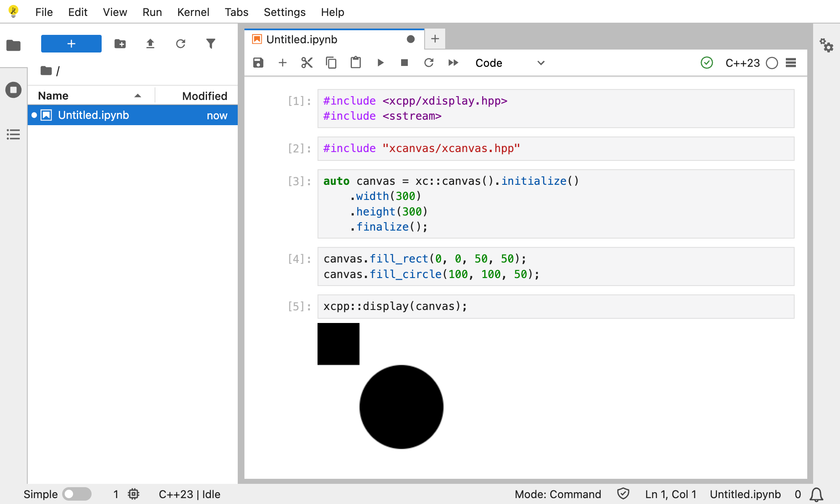Click C++23 | Idle in status bar
The width and height of the screenshot is (840, 504).
[189, 494]
